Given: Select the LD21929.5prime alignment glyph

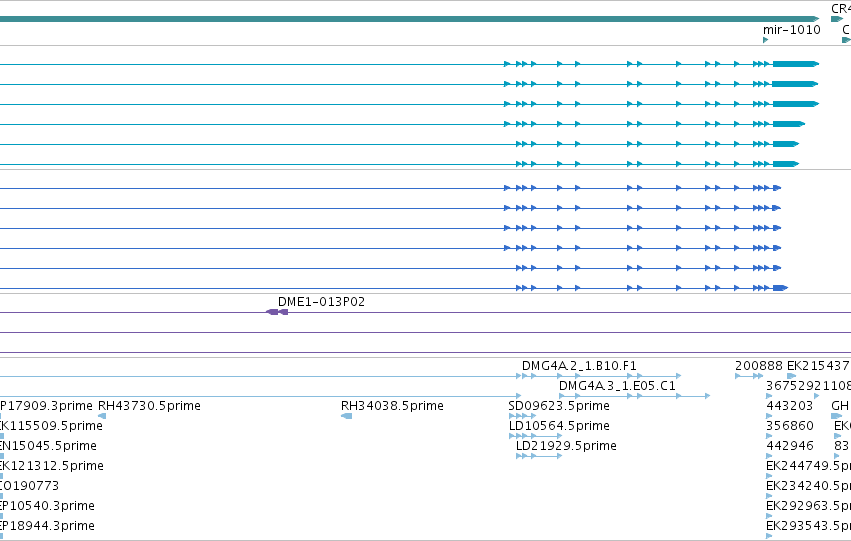Looking at the screenshot, I should pyautogui.click(x=539, y=456).
